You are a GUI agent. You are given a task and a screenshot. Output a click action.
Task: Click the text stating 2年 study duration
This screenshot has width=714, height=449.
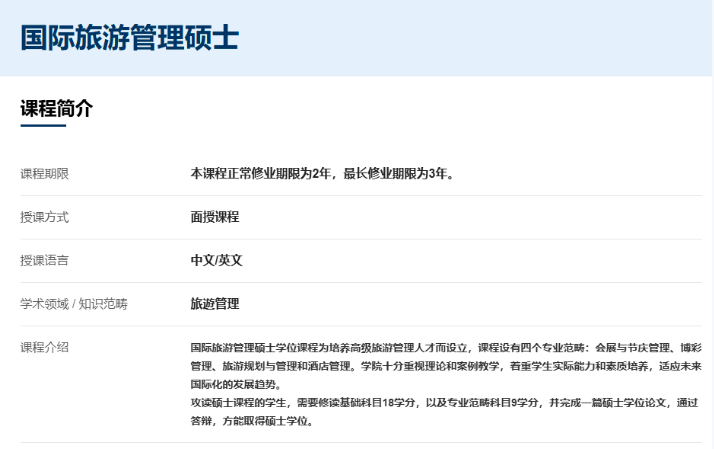pos(321,173)
